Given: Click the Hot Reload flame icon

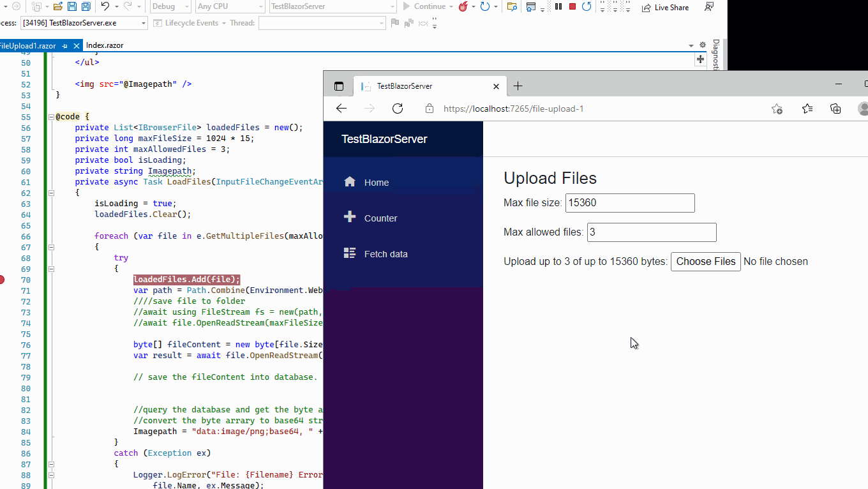Looking at the screenshot, I should (x=463, y=6).
